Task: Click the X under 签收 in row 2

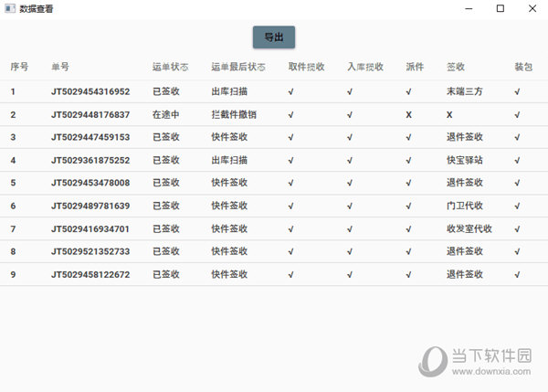Action: click(449, 115)
